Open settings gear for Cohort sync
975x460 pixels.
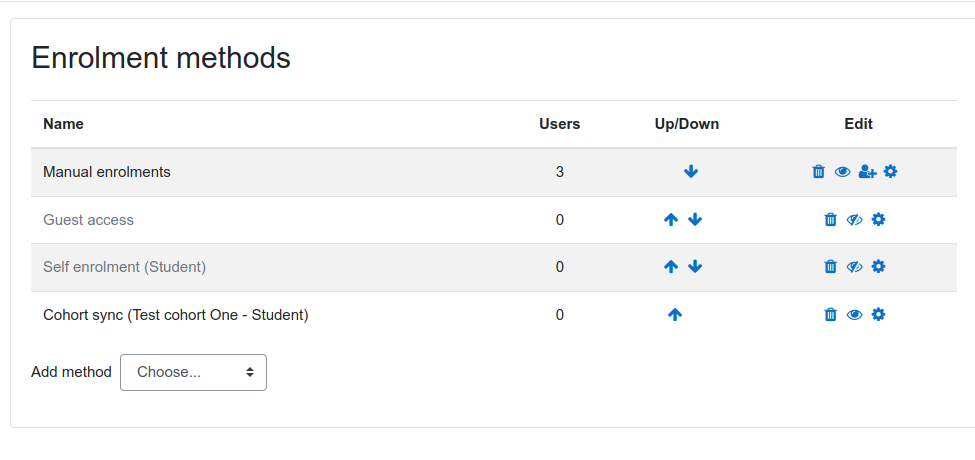[878, 315]
